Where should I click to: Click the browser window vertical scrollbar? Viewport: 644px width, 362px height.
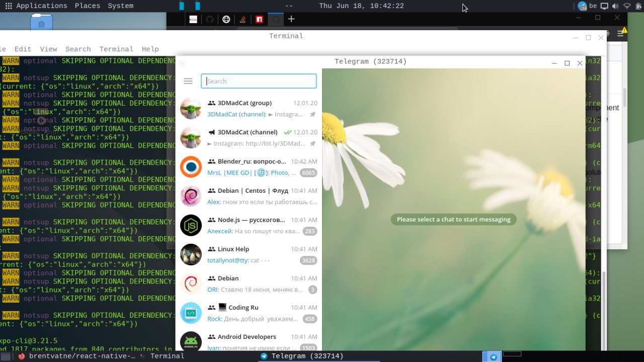click(x=625, y=98)
